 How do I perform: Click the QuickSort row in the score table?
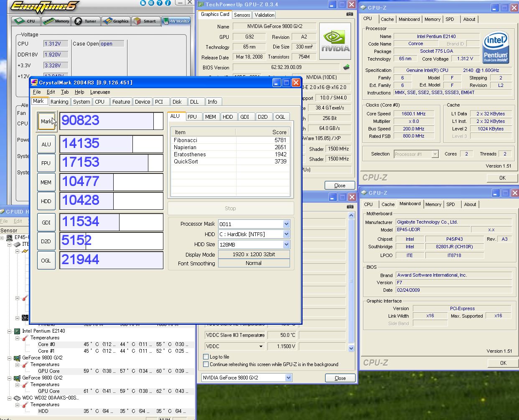[x=230, y=161]
